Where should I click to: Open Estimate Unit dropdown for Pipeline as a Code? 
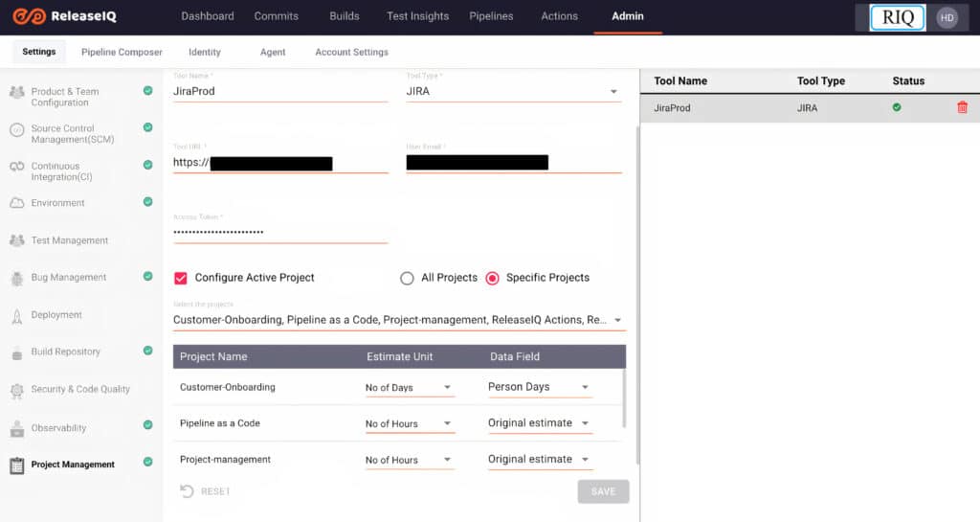[x=410, y=424]
